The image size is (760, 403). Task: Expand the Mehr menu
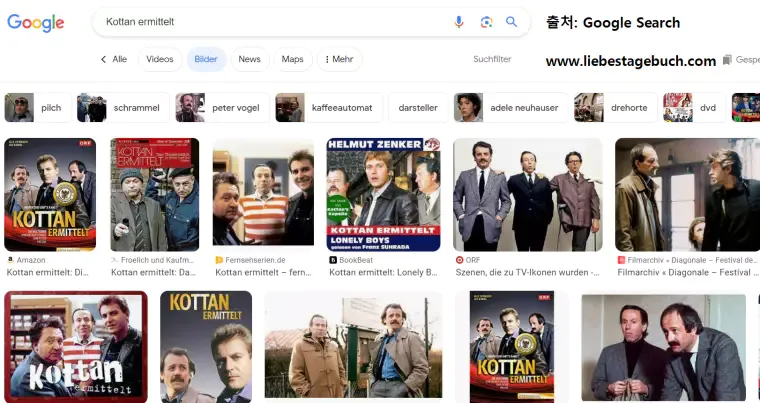[x=339, y=59]
